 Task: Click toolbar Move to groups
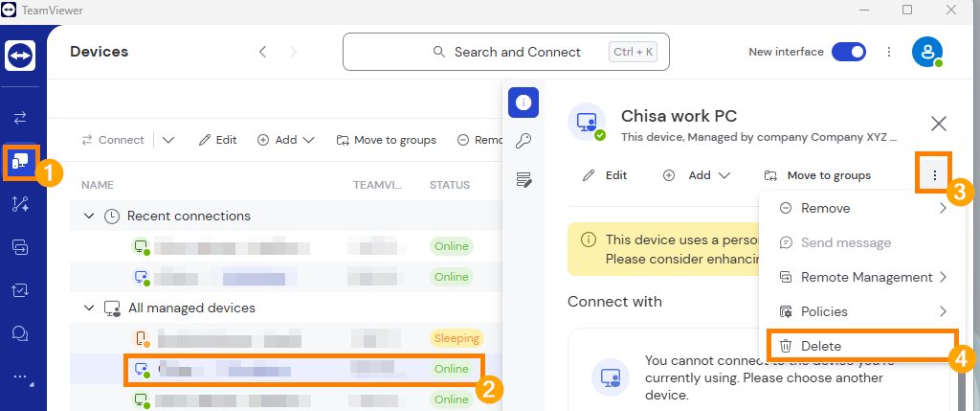point(387,140)
